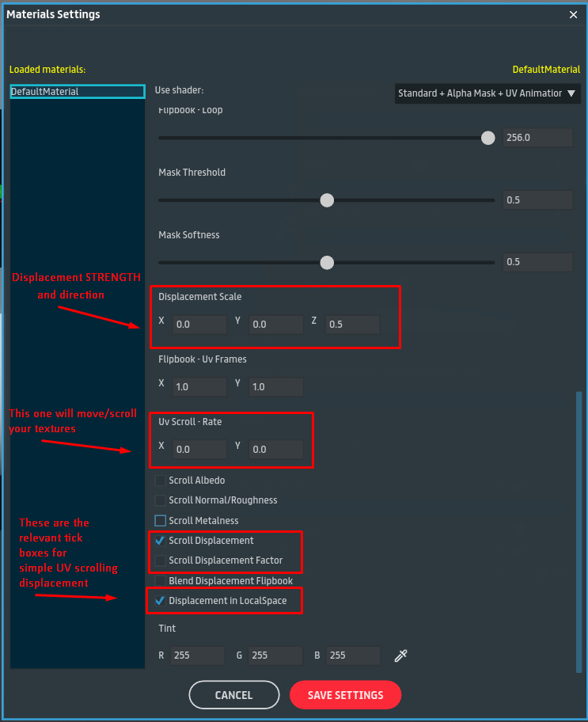Click the eyedropper icon next to Tint
Screen dimensions: 588x722
pyautogui.click(x=400, y=655)
